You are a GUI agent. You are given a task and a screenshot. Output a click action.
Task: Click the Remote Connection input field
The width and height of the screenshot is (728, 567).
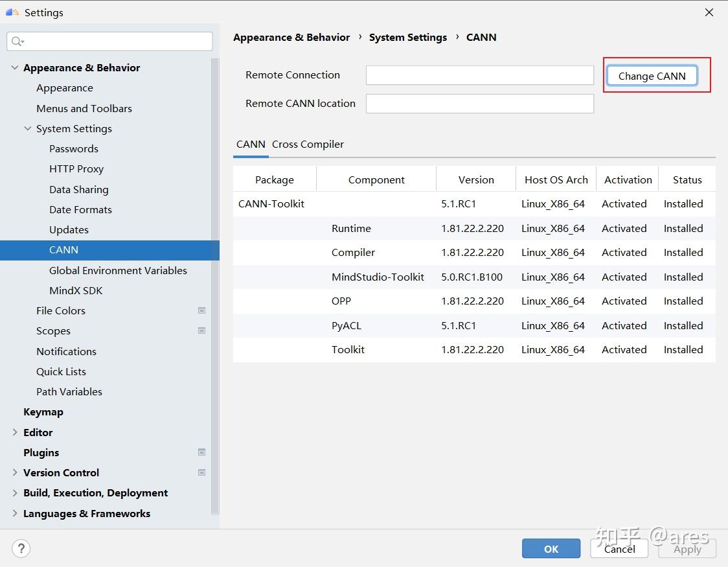click(479, 75)
